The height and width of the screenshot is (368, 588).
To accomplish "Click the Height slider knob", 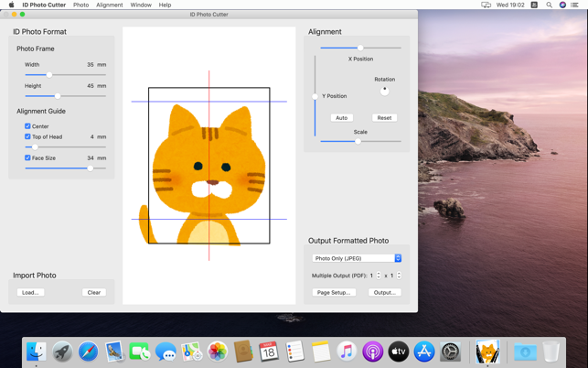I will pos(58,96).
